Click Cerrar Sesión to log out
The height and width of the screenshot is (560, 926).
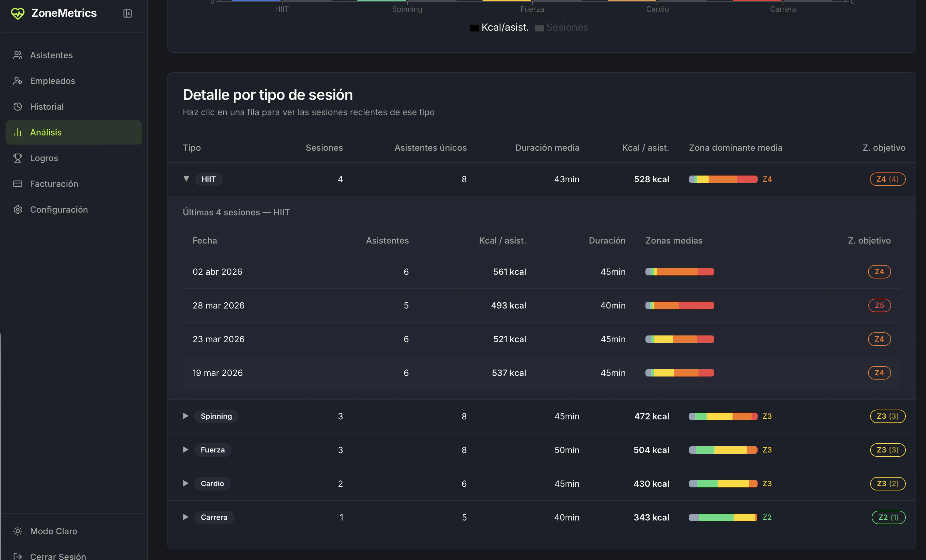[x=58, y=556]
